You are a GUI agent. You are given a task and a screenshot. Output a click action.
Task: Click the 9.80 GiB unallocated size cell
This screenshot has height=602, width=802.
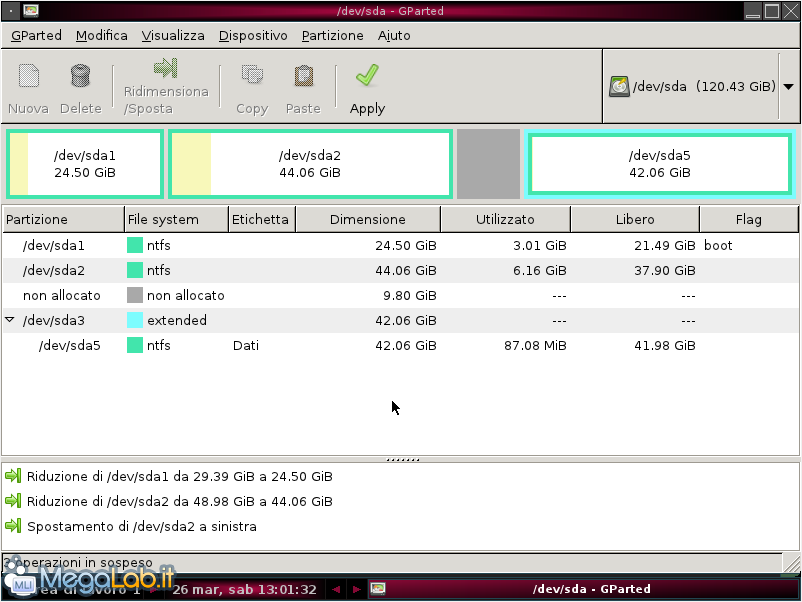click(410, 296)
